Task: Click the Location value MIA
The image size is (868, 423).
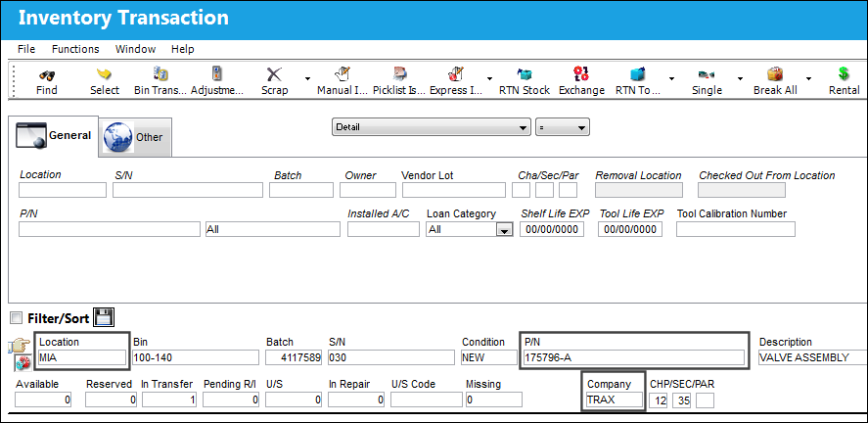Action: [x=82, y=357]
